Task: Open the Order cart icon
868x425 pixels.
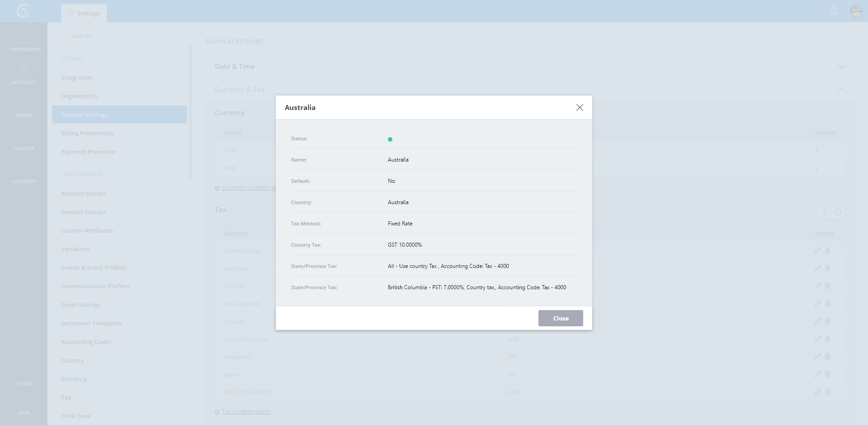Action: tap(24, 104)
